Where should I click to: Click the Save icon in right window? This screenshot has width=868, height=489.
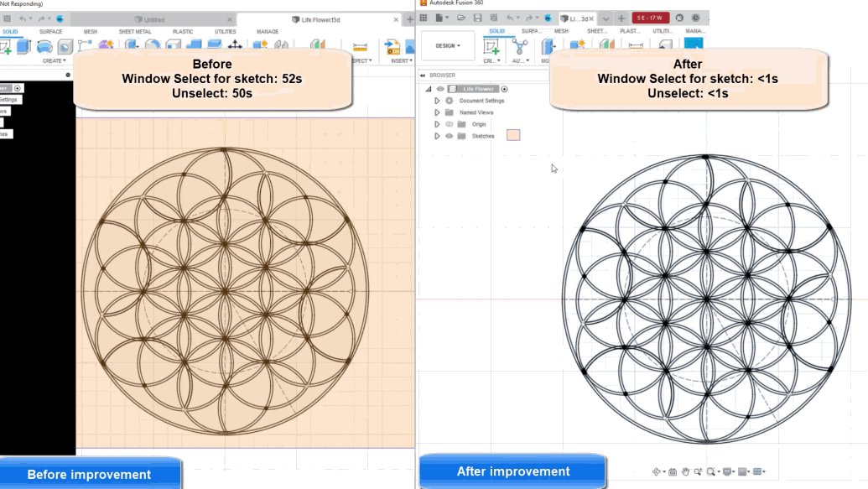tap(476, 18)
